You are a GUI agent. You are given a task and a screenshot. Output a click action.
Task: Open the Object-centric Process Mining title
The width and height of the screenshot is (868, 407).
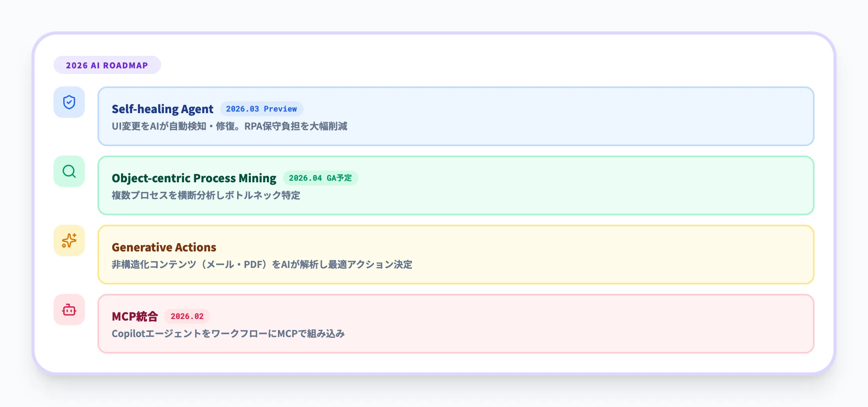point(194,178)
